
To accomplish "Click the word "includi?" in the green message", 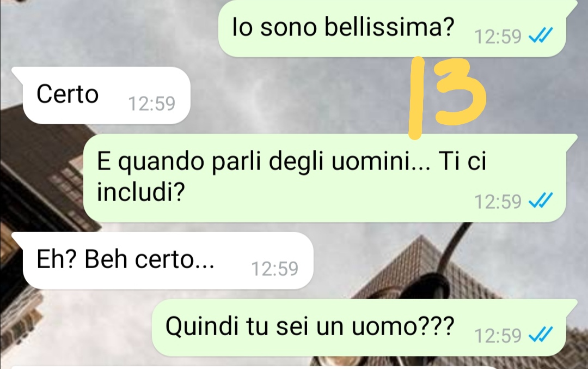I will point(141,192).
